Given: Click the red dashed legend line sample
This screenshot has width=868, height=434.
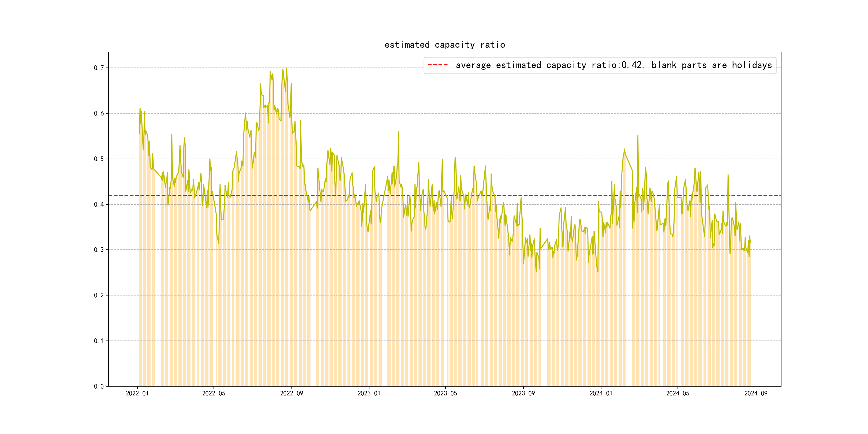Looking at the screenshot, I should (x=437, y=65).
